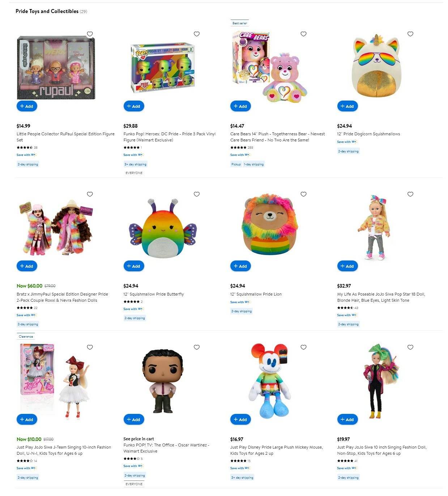
Task: Heart the Squishmallow Pride Lion
Action: (303, 194)
